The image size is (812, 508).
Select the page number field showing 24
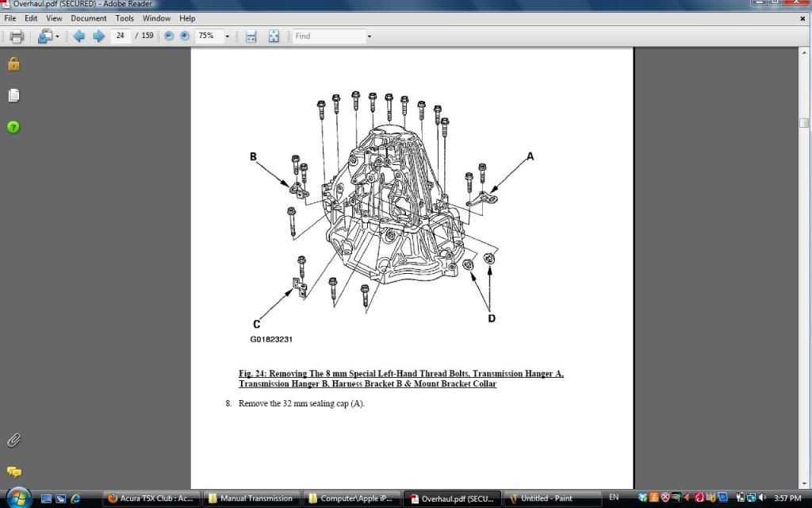click(x=121, y=36)
